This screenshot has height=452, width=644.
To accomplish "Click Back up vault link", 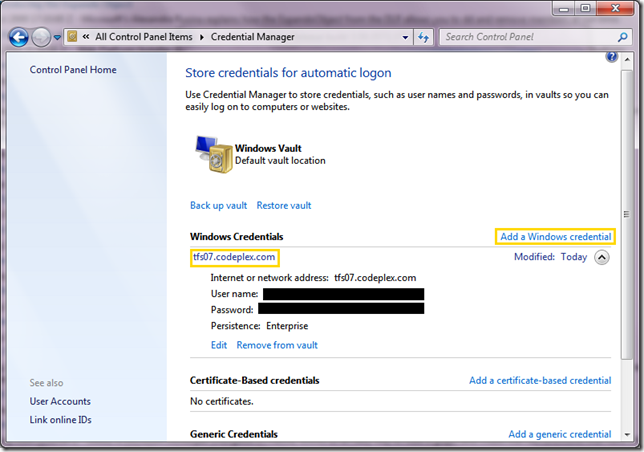I will (218, 205).
